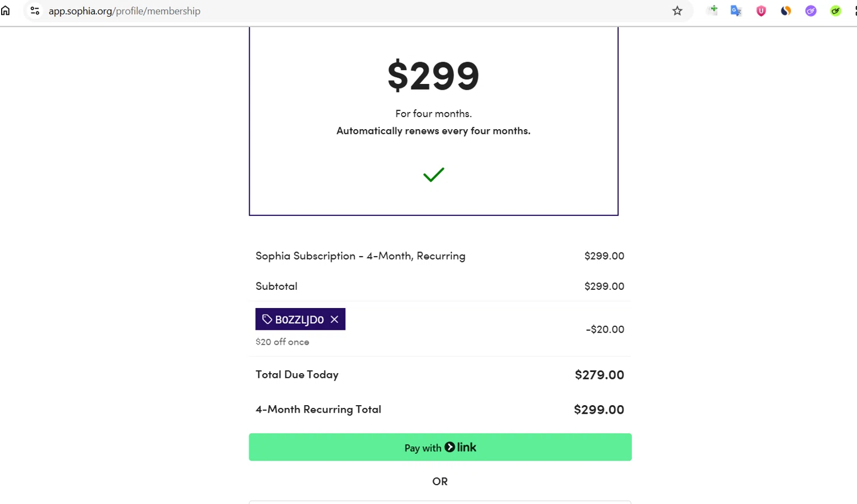Pay with Link button

[440, 447]
